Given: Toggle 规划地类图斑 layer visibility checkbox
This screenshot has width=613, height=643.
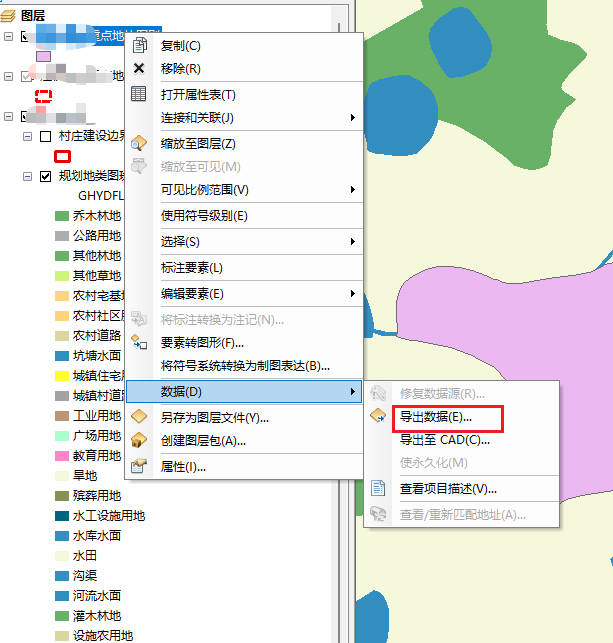Looking at the screenshot, I should pyautogui.click(x=46, y=176).
